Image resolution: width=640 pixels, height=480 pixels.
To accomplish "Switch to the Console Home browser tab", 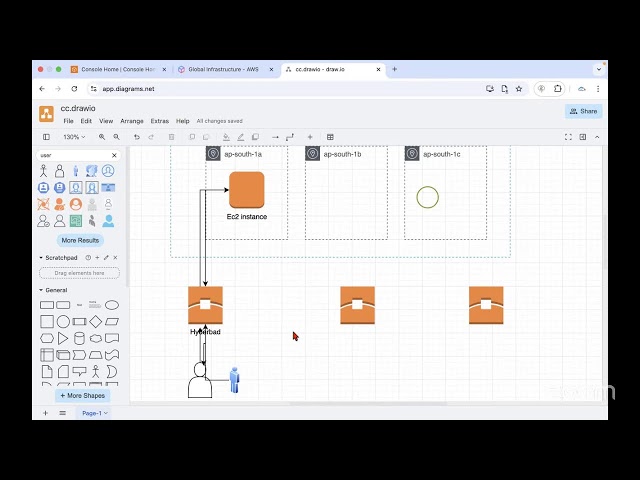I will (x=118, y=69).
